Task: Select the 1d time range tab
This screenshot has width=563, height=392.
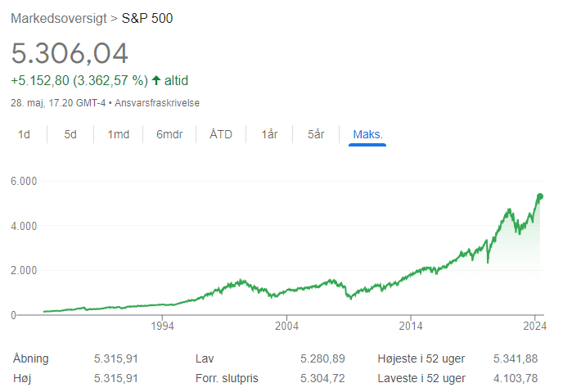Action: pyautogui.click(x=25, y=134)
